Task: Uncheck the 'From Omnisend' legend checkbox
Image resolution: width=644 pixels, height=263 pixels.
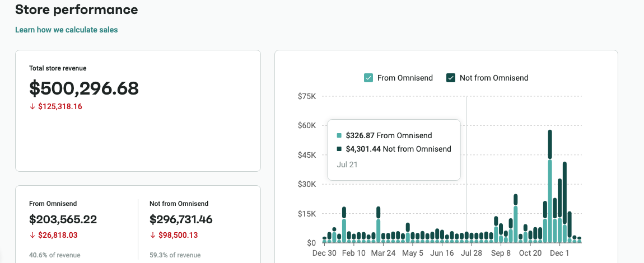Action: coord(368,78)
